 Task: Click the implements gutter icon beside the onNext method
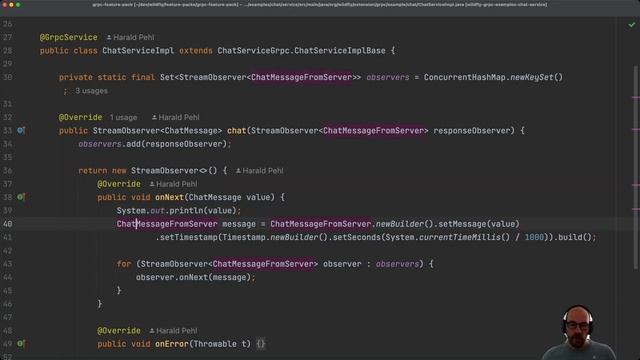click(x=21, y=197)
